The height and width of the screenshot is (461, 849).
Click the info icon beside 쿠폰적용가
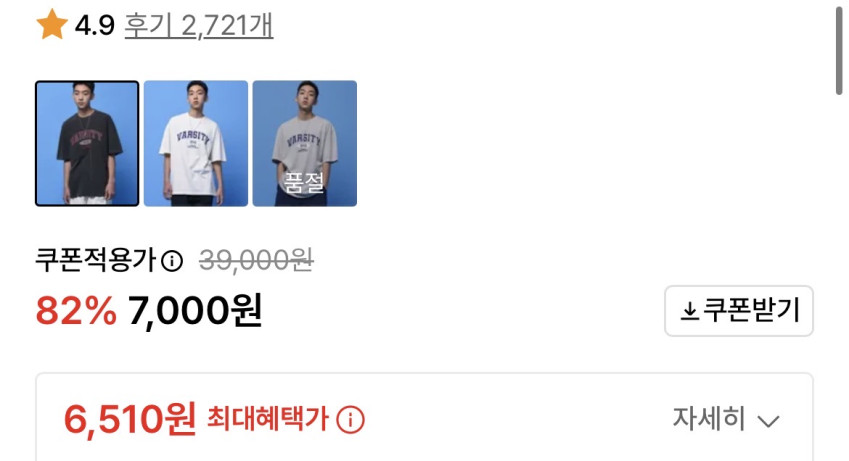point(172,262)
